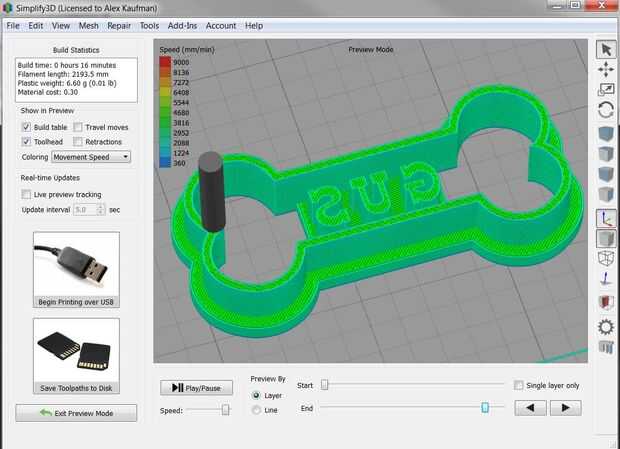Open the cross section view tool
This screenshot has height=449, width=620.
coord(606,302)
